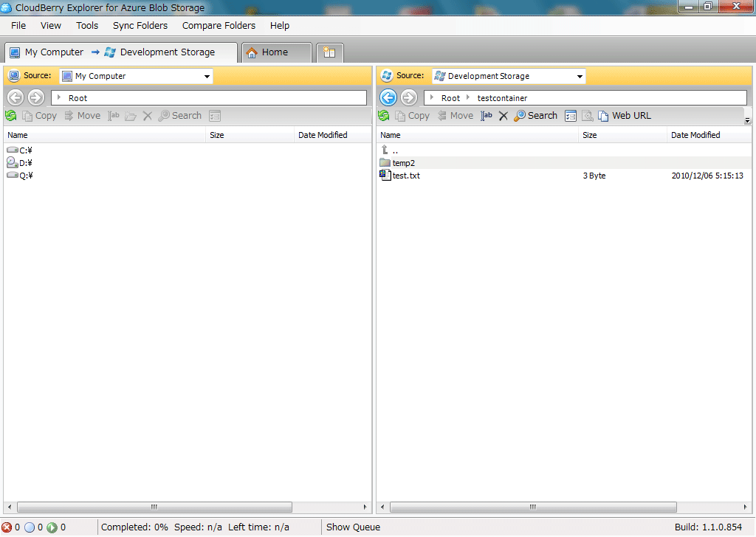This screenshot has height=537, width=756.
Task: Expand the right toolbar overflow arrow
Action: tap(747, 120)
